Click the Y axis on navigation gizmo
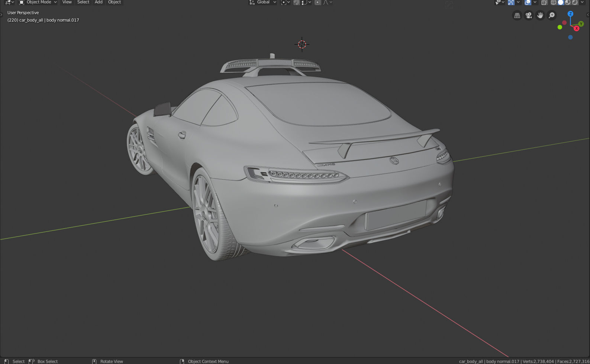This screenshot has width=590, height=364. (x=581, y=24)
